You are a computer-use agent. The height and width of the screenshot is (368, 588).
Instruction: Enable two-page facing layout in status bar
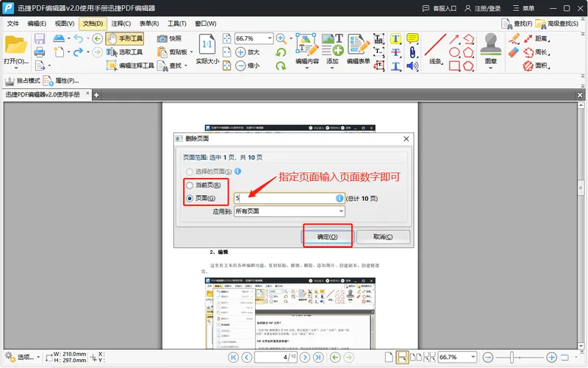tap(416, 357)
